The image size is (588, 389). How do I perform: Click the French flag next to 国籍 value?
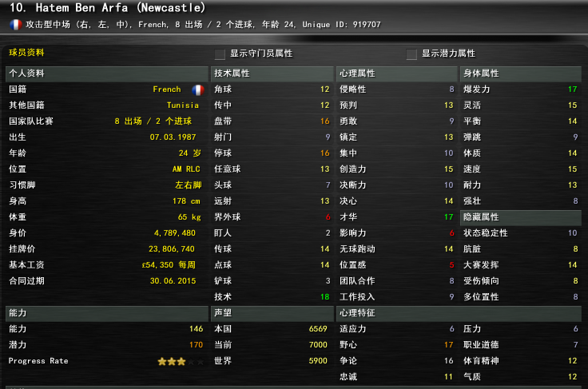[x=198, y=89]
